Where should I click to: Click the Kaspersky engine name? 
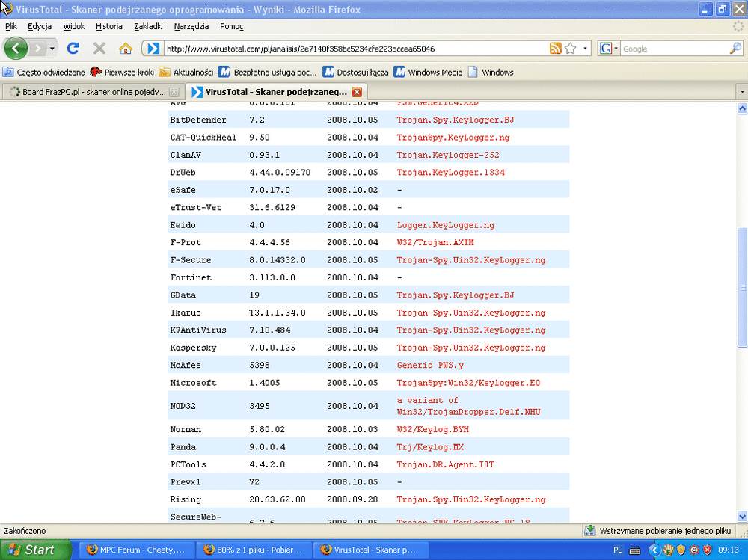[193, 348]
